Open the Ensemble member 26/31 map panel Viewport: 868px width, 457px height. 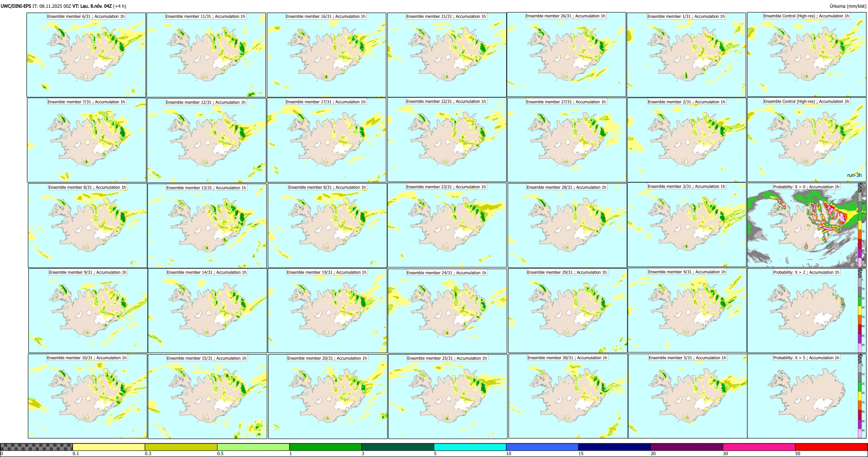point(566,54)
